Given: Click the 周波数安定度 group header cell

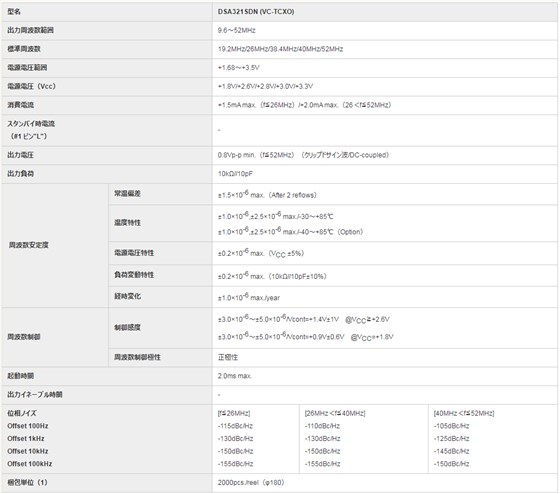Looking at the screenshot, I should point(55,245).
